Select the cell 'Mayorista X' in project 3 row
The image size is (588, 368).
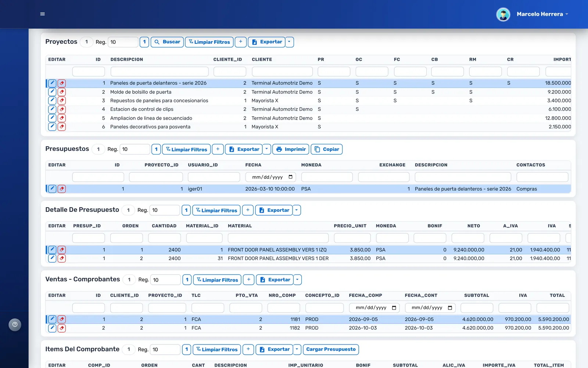(x=265, y=100)
